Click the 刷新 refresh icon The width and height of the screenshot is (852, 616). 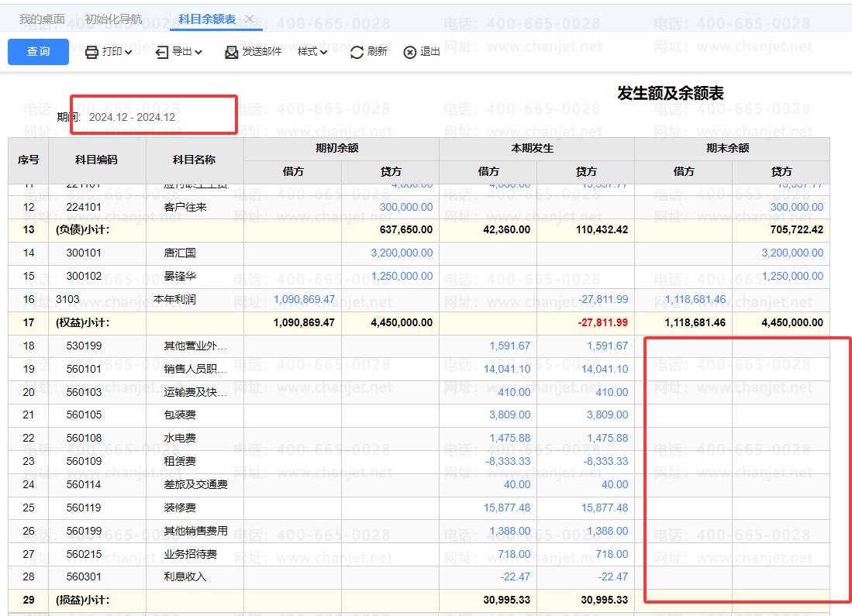pos(357,52)
